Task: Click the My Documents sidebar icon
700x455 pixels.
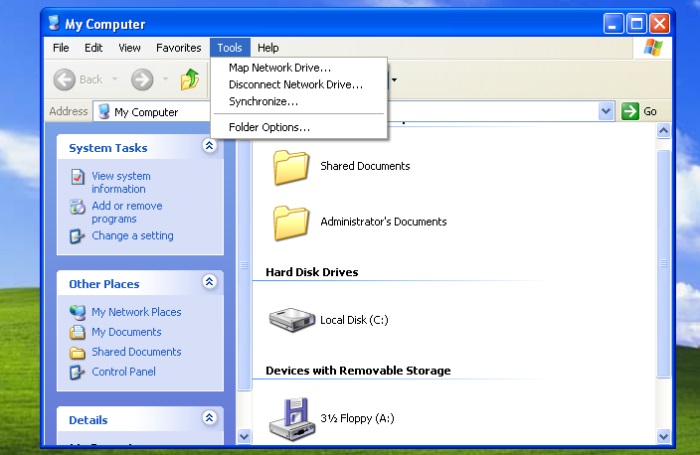Action: [x=77, y=332]
